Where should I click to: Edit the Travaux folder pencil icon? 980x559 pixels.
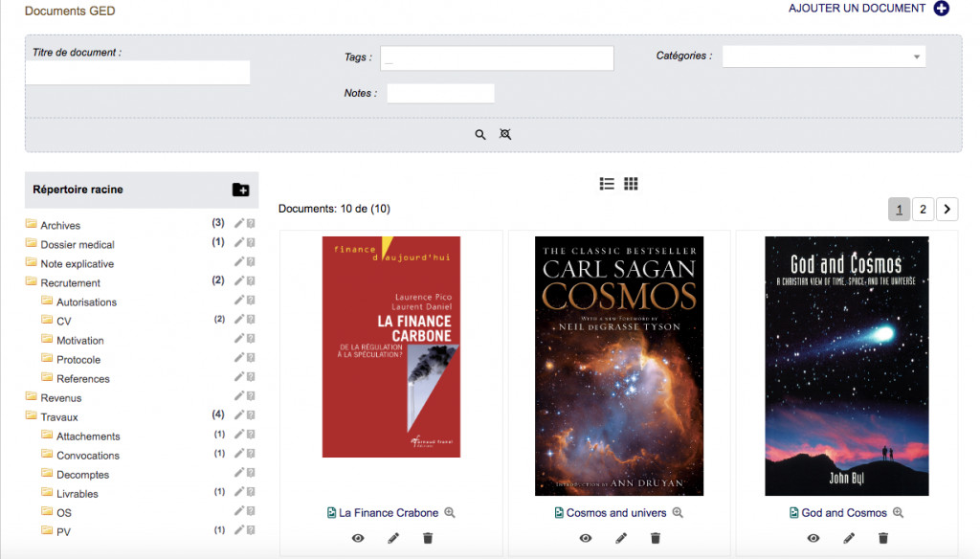point(238,414)
